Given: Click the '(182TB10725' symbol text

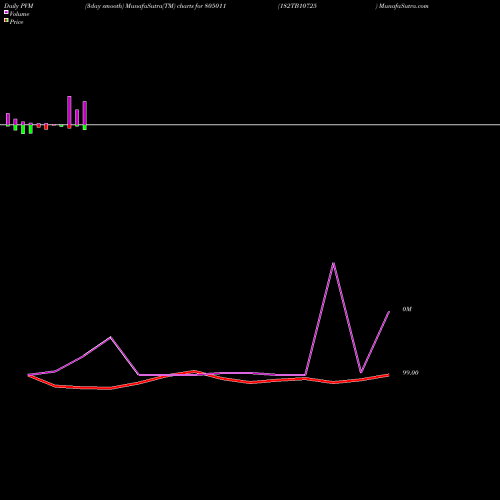Looking at the screenshot, I should [297, 6].
